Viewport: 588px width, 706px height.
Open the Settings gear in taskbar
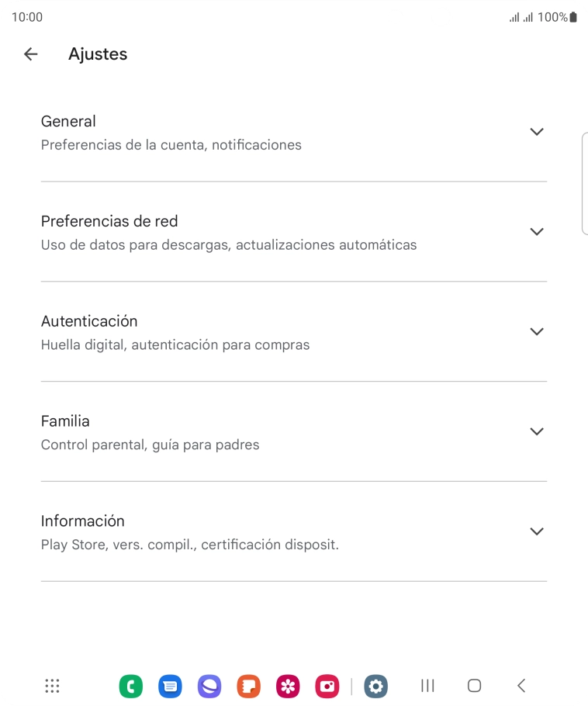[376, 686]
